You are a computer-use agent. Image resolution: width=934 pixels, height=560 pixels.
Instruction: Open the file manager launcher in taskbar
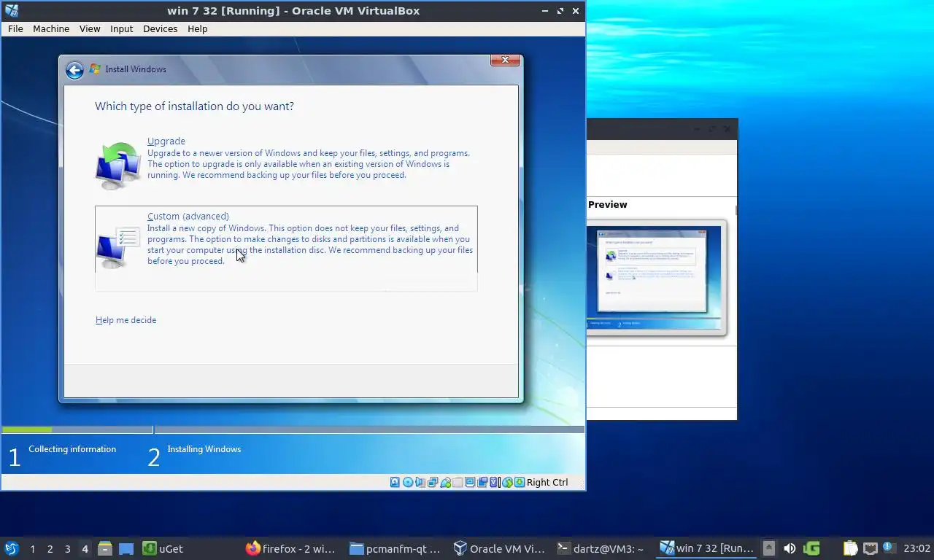(105, 548)
